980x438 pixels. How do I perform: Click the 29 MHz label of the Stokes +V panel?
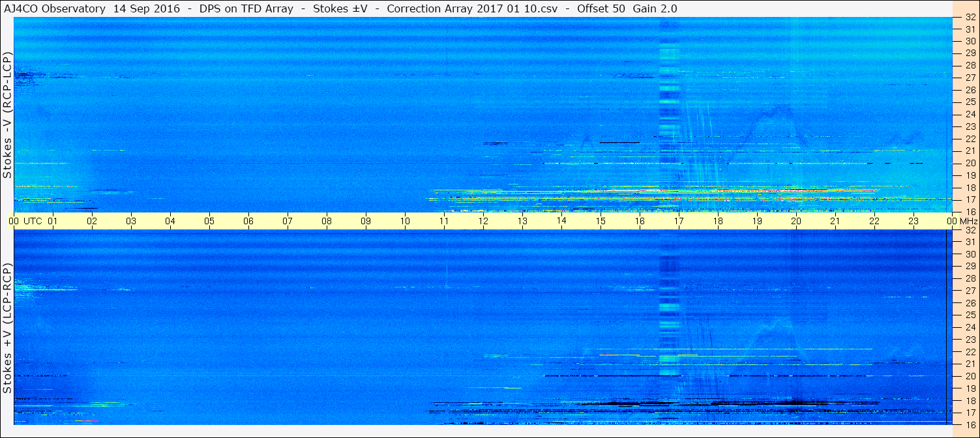pyautogui.click(x=970, y=267)
